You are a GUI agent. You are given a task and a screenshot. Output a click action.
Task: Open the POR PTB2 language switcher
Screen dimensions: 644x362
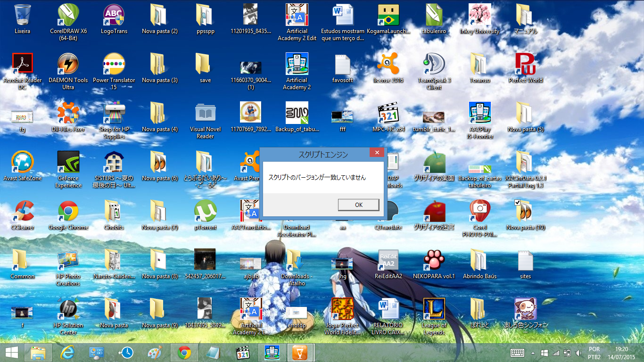click(594, 353)
